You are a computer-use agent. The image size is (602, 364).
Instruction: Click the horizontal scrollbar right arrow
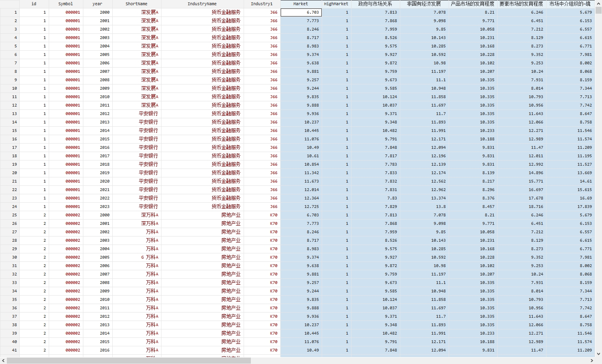tap(592, 361)
